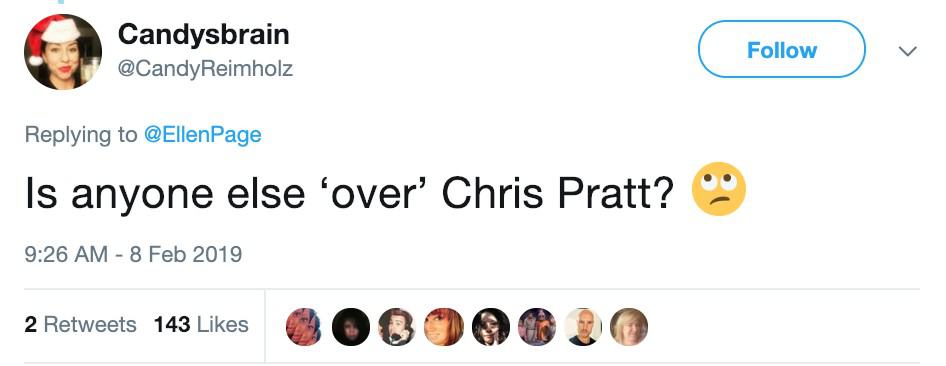The height and width of the screenshot is (366, 946).
Task: Open first liker avatar with glitched red face
Action: click(303, 327)
